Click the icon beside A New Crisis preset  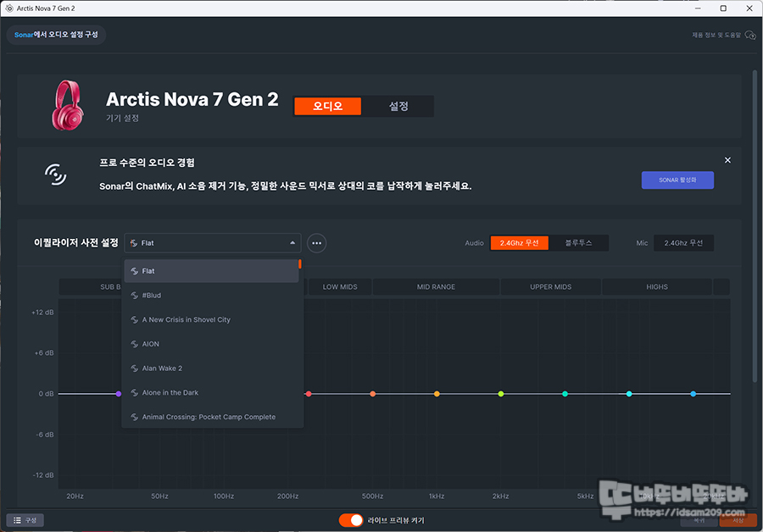pyautogui.click(x=135, y=319)
